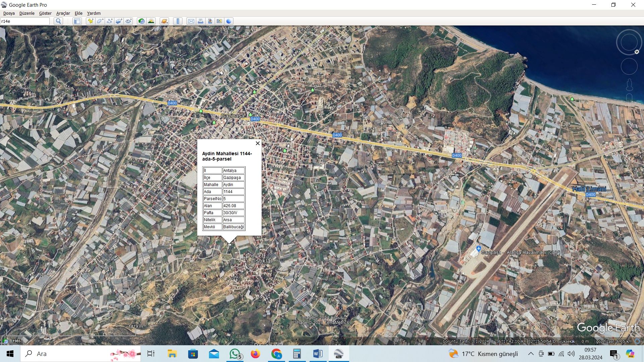644x362 pixels.
Task: Toggle historical imagery clock
Action: (x=142, y=21)
